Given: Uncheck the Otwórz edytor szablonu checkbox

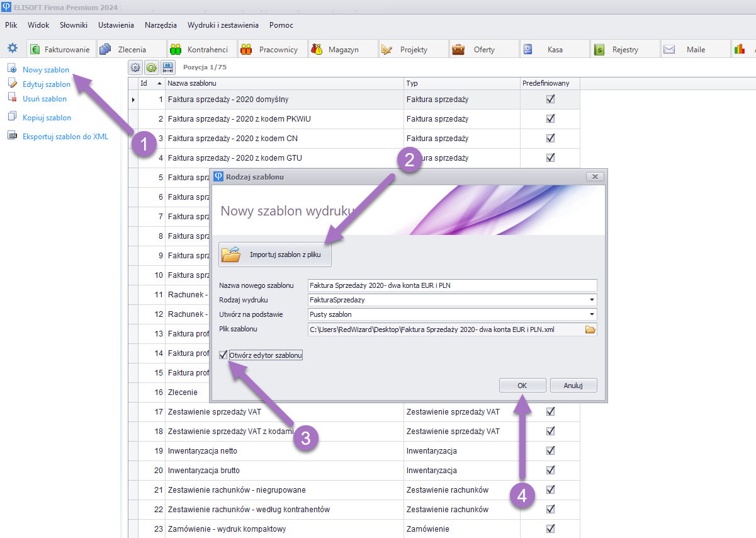Looking at the screenshot, I should coord(223,355).
